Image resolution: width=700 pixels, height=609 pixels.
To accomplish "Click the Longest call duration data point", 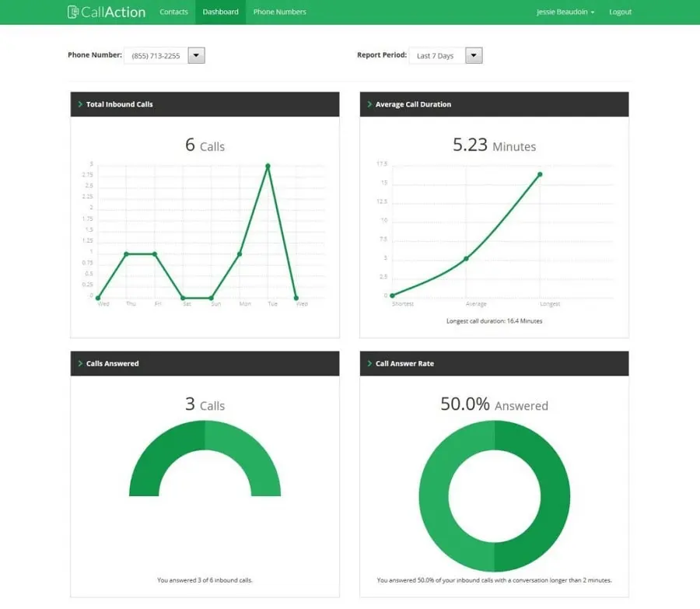I will (x=540, y=174).
